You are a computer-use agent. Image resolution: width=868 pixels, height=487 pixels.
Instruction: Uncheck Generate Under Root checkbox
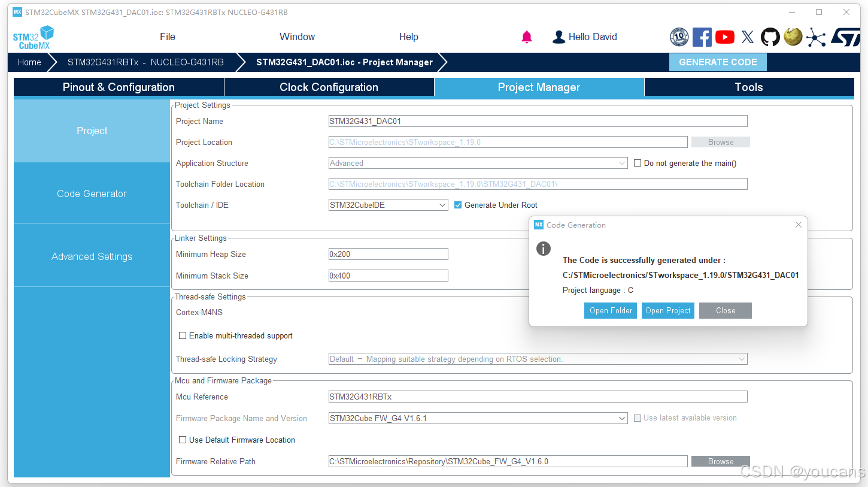point(458,205)
